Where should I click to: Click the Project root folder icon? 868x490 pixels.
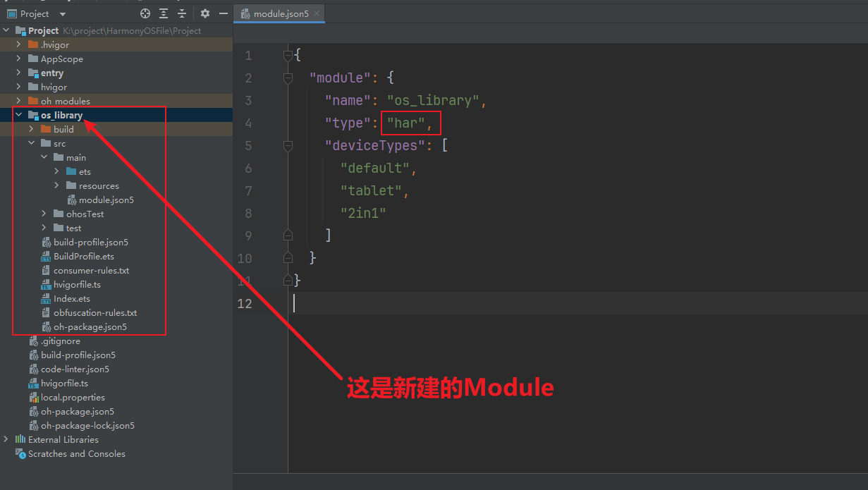(x=20, y=30)
